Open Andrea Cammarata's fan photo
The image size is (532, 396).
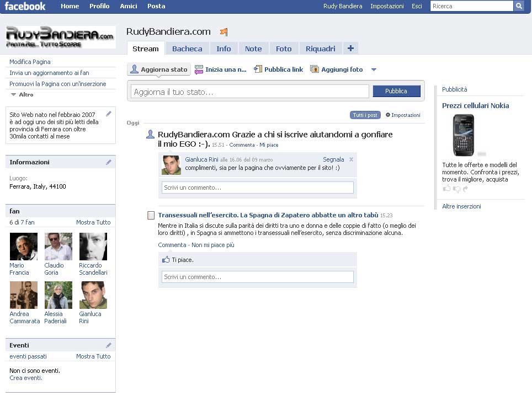click(23, 295)
